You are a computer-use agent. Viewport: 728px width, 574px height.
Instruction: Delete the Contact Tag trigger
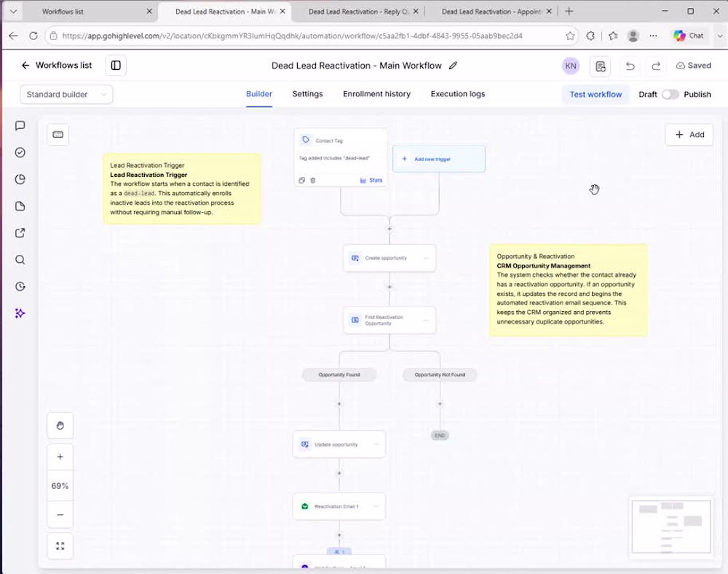tap(313, 180)
